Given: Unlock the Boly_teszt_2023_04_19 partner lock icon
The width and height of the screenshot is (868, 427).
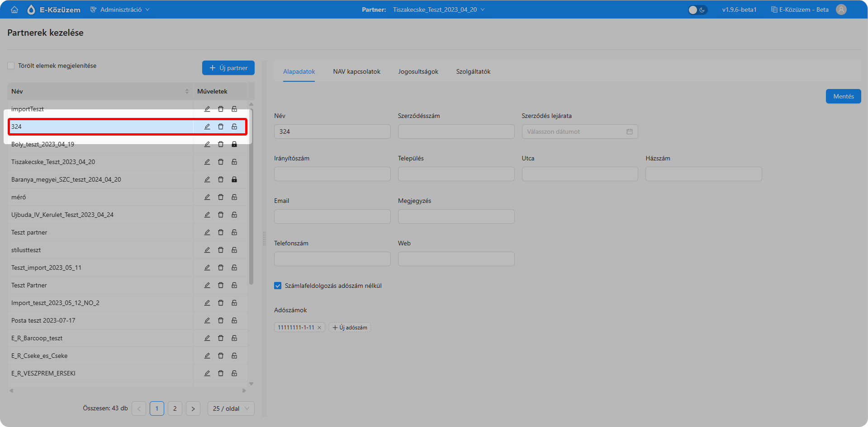Looking at the screenshot, I should 234,144.
